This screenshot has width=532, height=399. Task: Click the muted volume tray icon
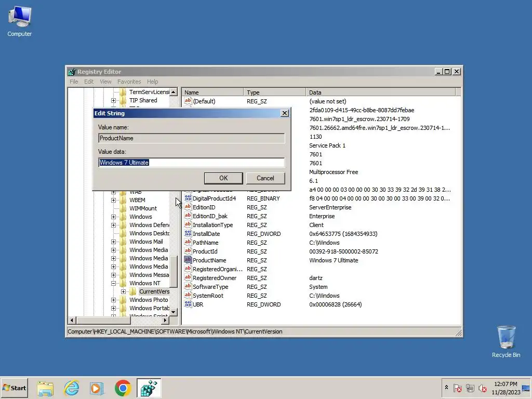coord(482,388)
